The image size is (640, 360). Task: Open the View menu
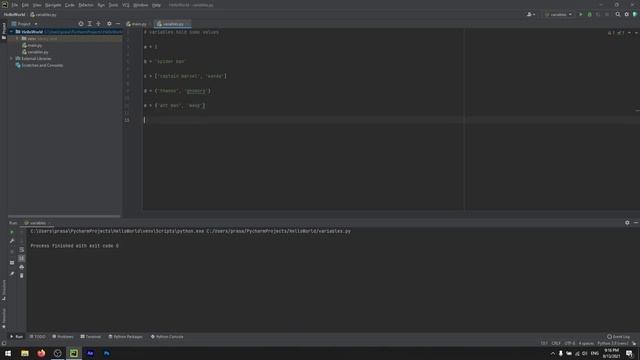37,5
